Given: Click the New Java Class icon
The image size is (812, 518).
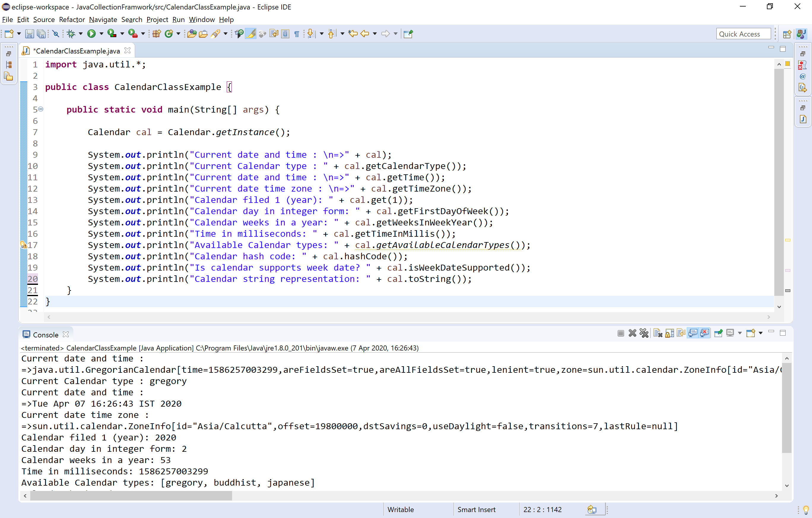Looking at the screenshot, I should click(169, 34).
